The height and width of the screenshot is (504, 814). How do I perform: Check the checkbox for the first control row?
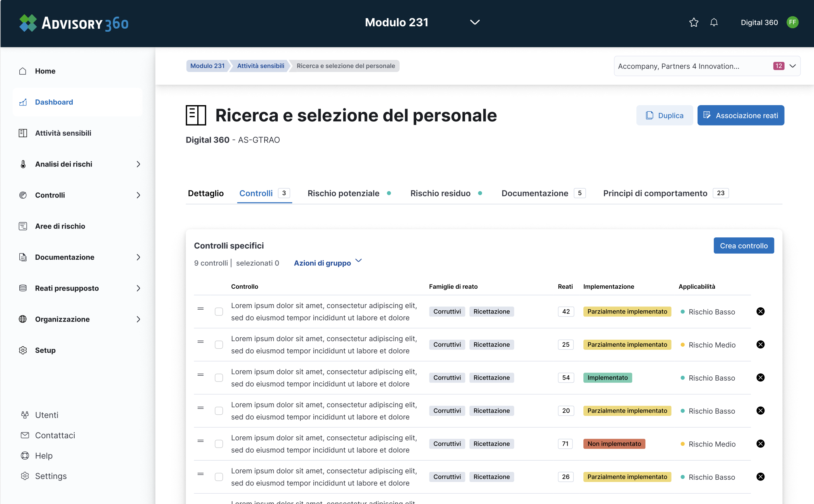(x=219, y=312)
